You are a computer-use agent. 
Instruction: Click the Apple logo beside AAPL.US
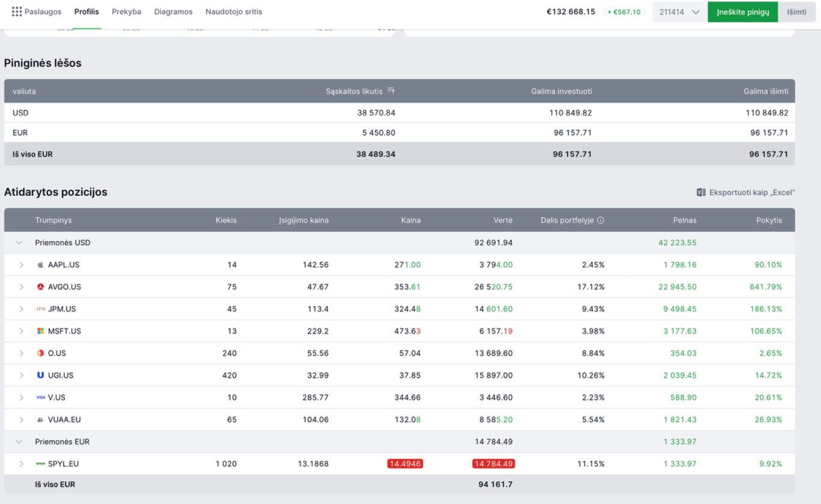pos(40,265)
